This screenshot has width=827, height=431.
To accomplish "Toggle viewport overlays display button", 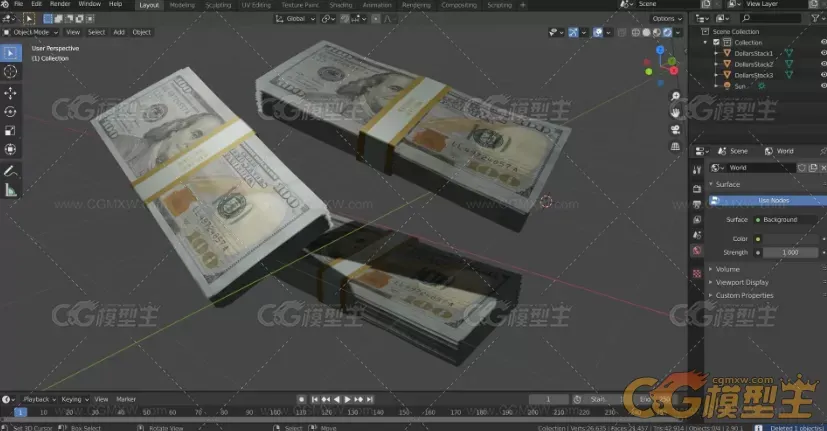I will tap(598, 33).
